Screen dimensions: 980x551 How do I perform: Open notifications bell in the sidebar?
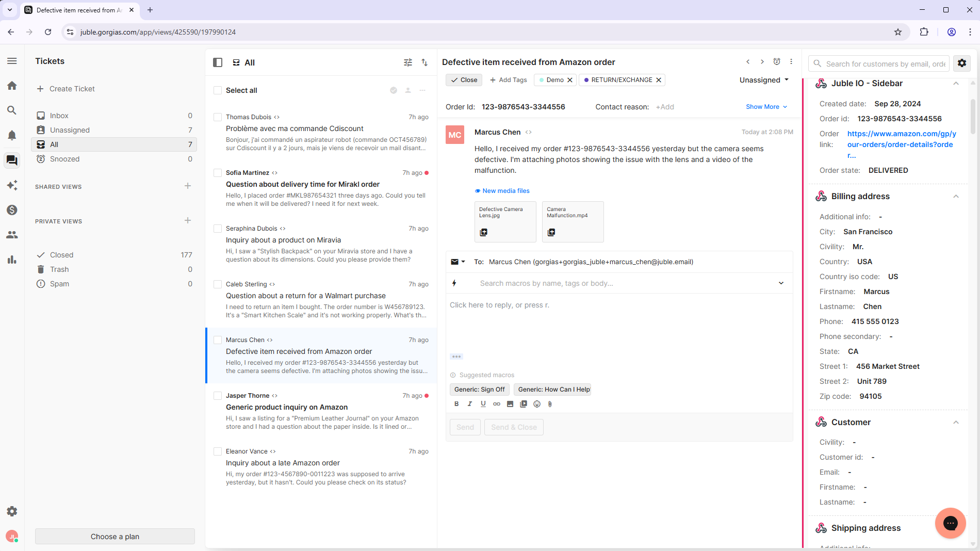point(12,135)
